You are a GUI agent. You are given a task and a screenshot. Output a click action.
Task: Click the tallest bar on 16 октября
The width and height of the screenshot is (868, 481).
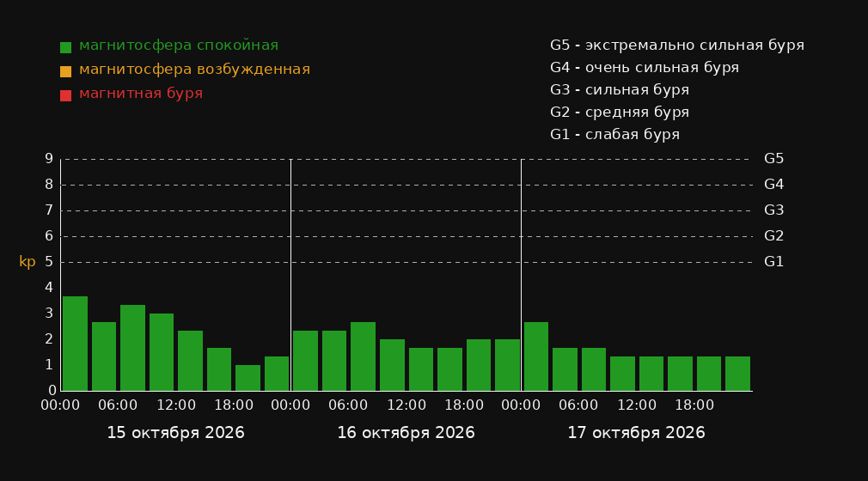[364, 356]
